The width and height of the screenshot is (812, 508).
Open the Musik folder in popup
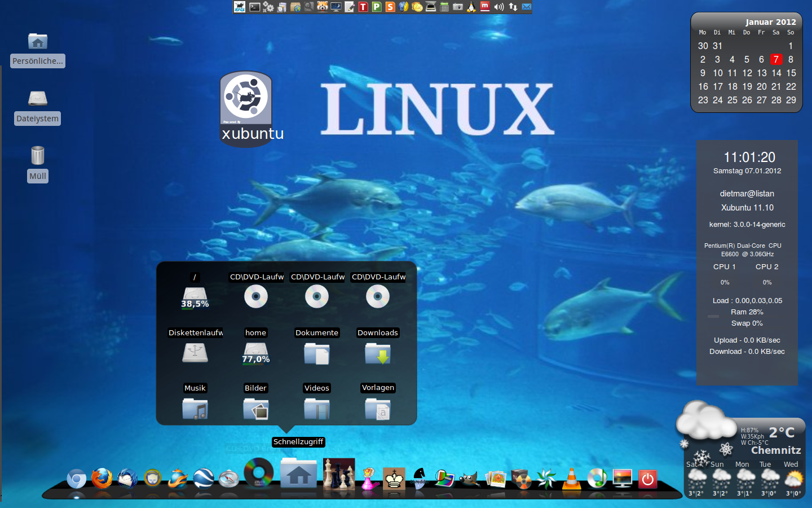coord(195,409)
